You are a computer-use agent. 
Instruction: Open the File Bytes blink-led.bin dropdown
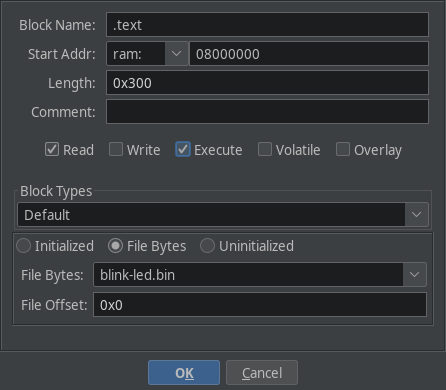(x=260, y=275)
